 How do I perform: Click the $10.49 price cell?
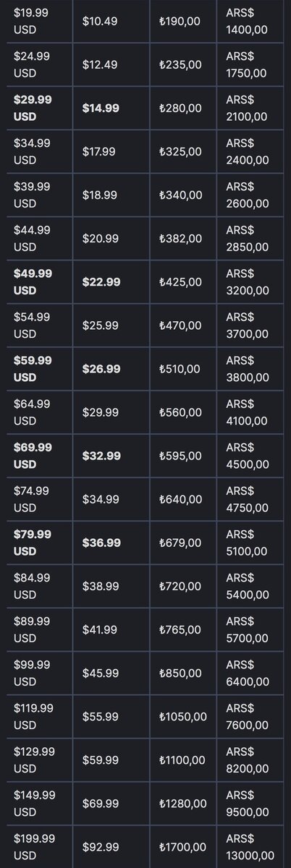[x=111, y=21]
